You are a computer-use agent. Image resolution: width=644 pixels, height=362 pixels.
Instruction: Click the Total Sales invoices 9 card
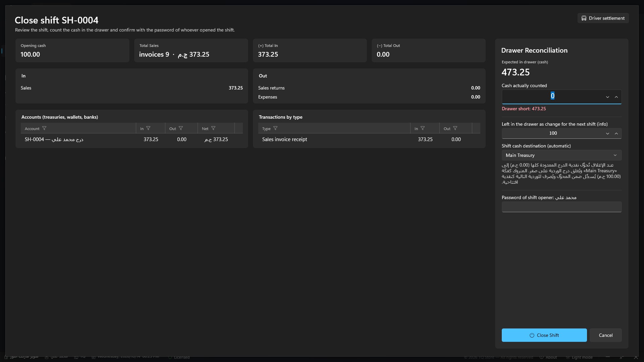(191, 50)
